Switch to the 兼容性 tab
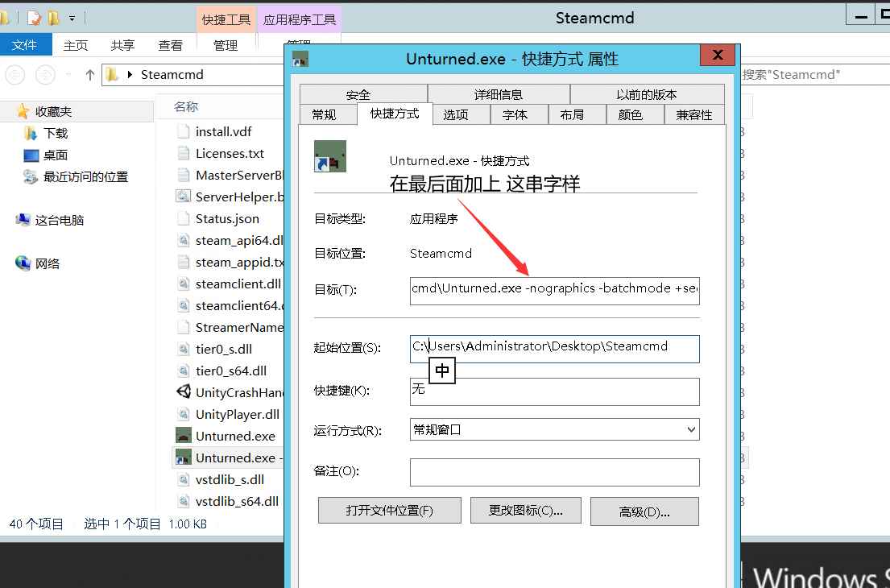The height and width of the screenshot is (588, 890). tap(693, 114)
